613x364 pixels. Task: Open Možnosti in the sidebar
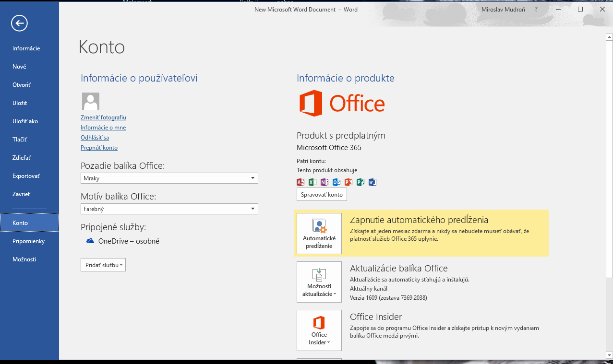[x=29, y=259]
